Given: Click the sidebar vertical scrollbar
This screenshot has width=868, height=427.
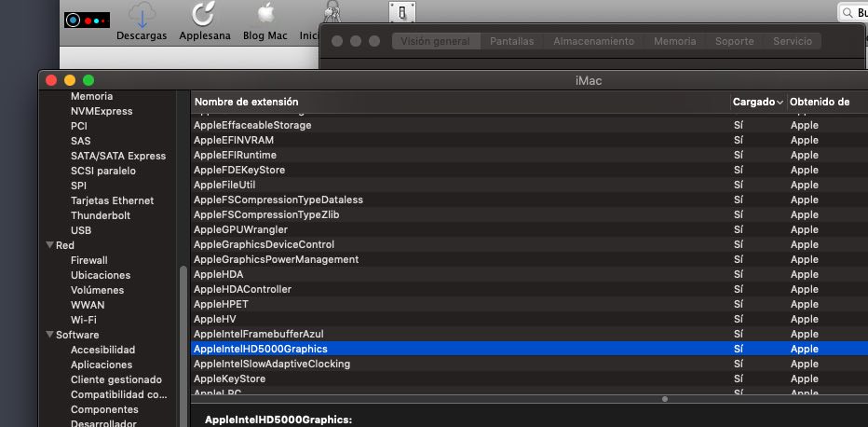Looking at the screenshot, I should pos(183,346).
